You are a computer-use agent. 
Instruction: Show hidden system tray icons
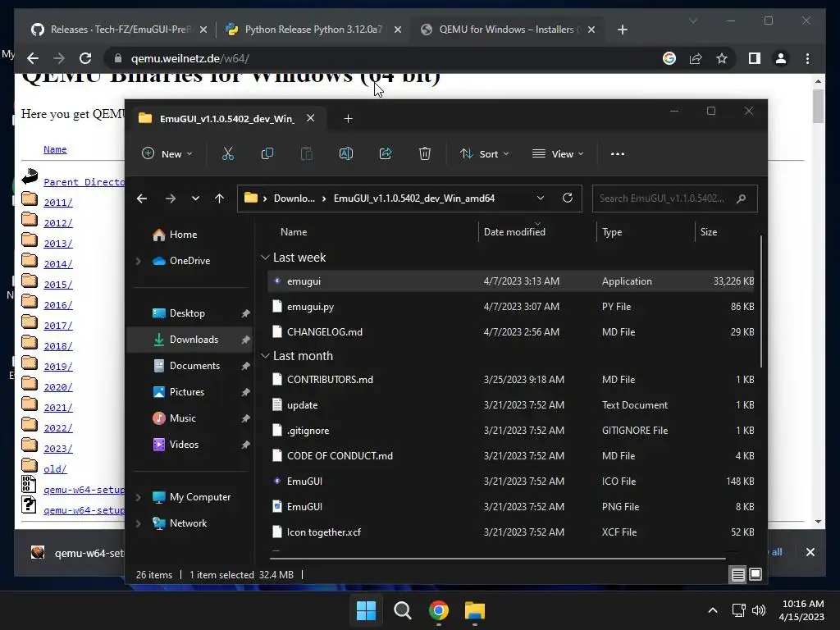pos(713,610)
